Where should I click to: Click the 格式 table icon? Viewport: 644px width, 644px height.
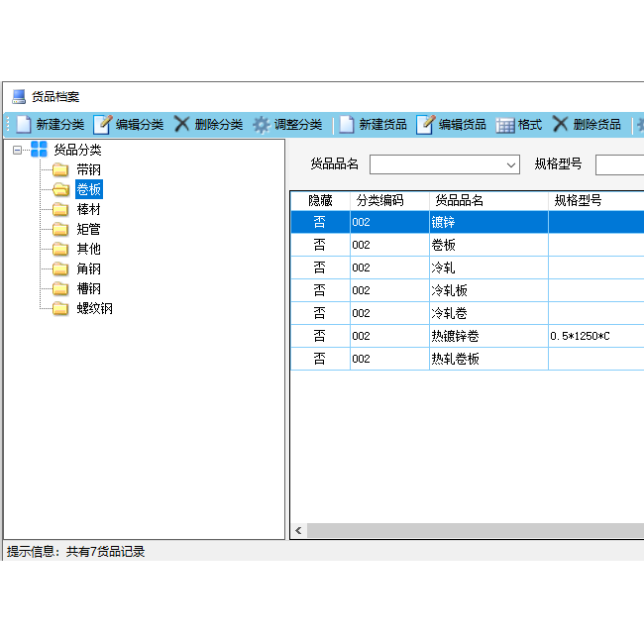tap(504, 125)
